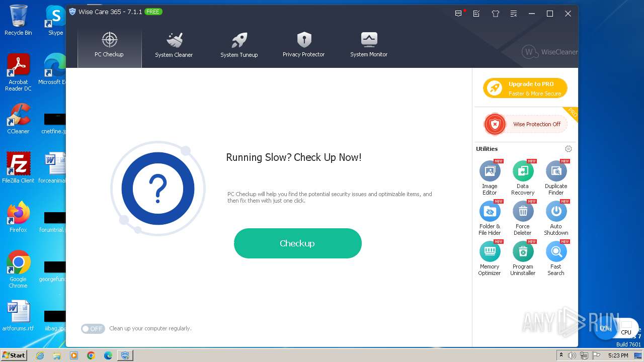Open the System Tuneup tab
Viewport: 644px width, 362px height.
click(239, 45)
